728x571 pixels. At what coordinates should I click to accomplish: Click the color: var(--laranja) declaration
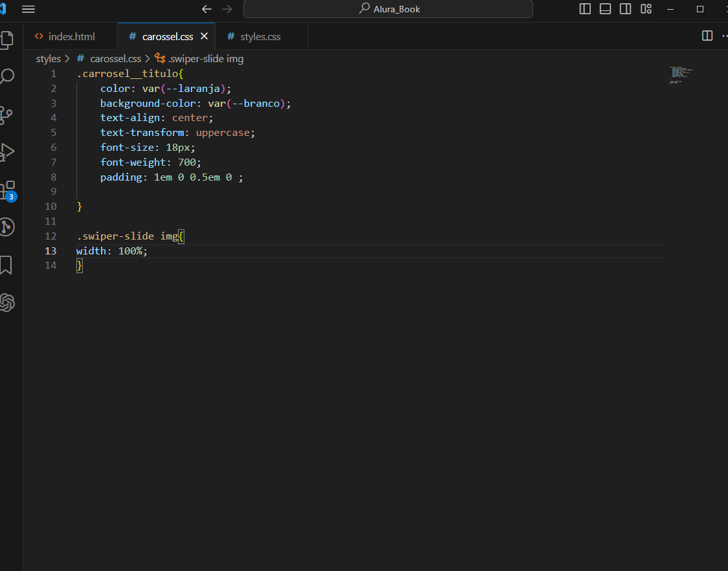coord(165,88)
